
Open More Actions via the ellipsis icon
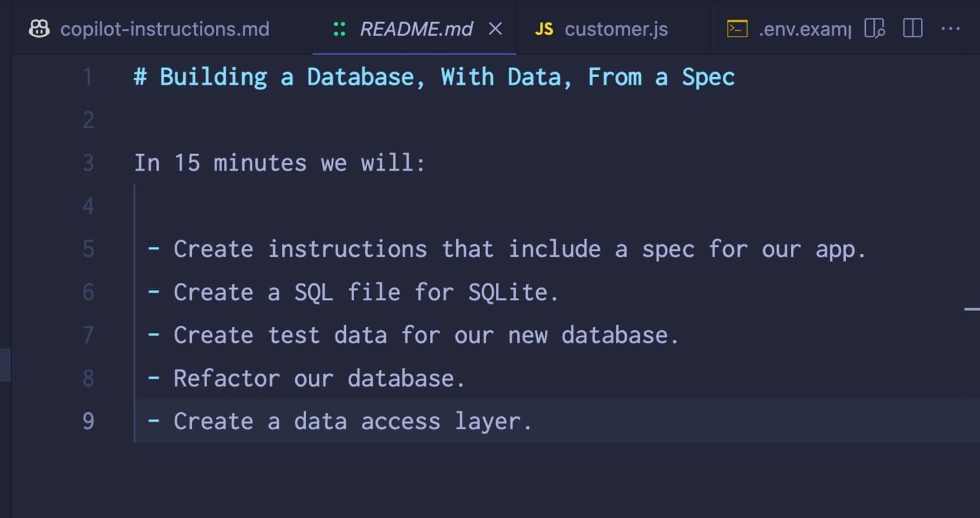tap(950, 28)
